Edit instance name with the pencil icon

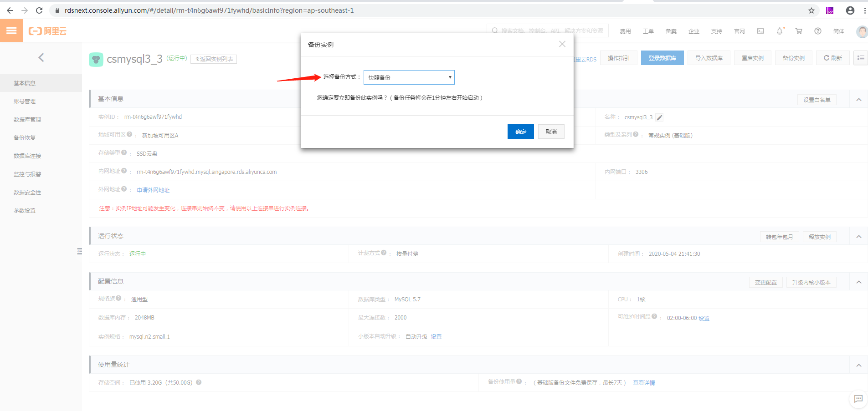coord(659,117)
